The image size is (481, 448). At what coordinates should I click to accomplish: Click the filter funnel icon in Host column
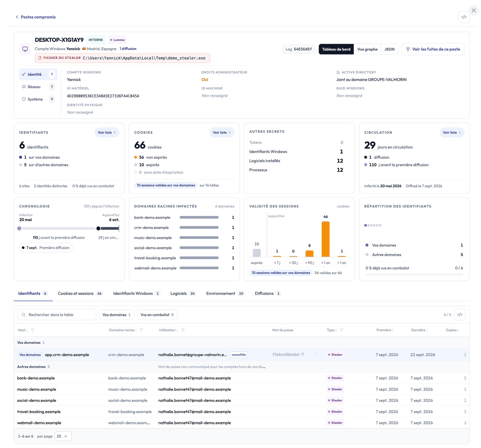click(x=32, y=330)
